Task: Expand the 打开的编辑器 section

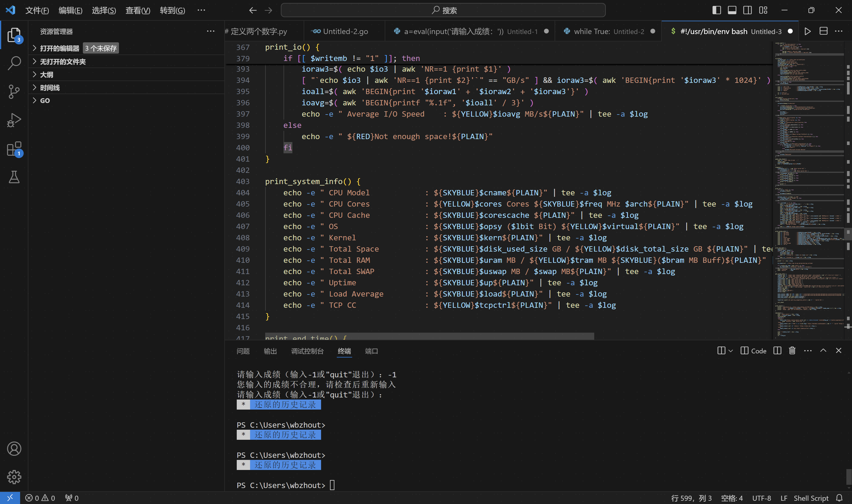Action: coord(59,48)
